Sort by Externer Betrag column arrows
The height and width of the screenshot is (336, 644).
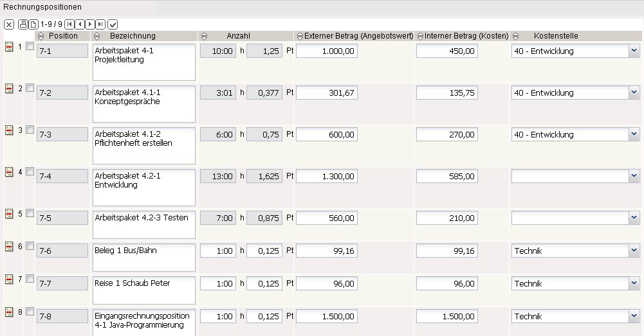click(x=300, y=36)
